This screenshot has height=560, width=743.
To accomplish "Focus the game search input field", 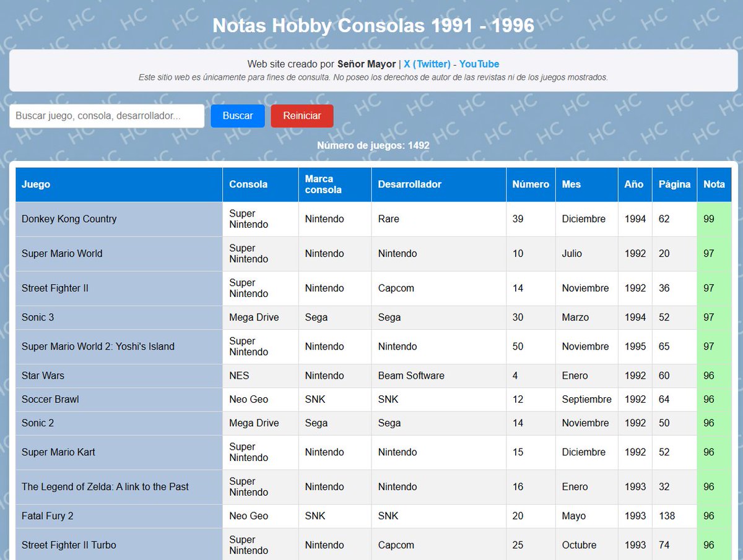I will (x=106, y=116).
